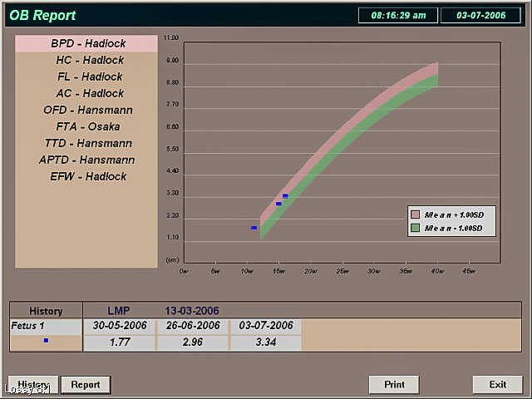Viewport: 532px width, 399px height.
Task: Open AC - Hadlock chart
Action: (86, 93)
